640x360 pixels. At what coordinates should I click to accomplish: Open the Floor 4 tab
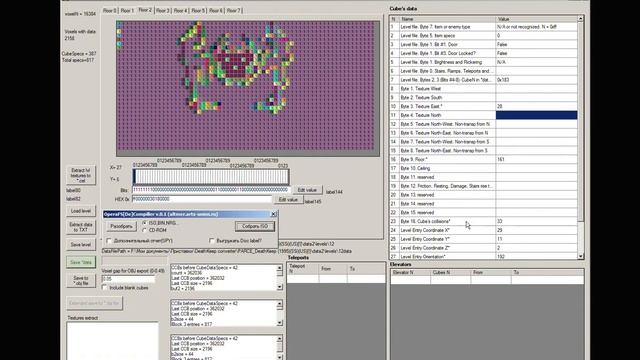point(180,10)
